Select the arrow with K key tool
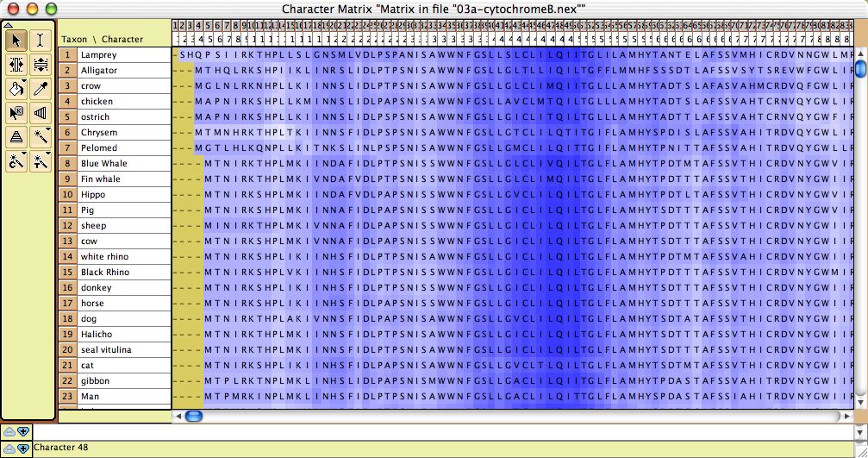This screenshot has width=868, height=458. click(16, 112)
